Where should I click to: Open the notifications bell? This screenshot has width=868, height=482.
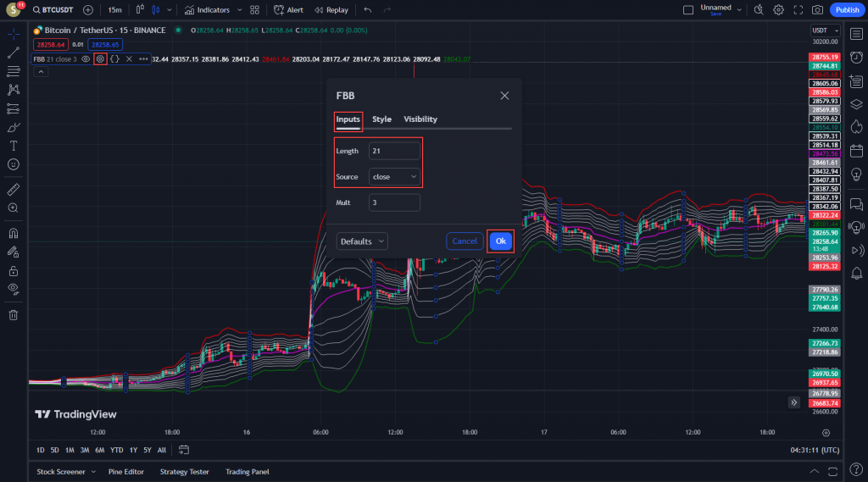click(856, 274)
